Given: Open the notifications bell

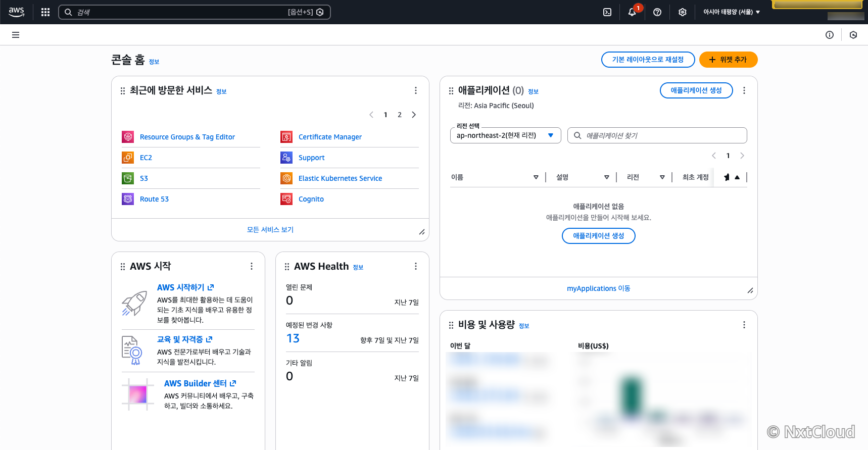Looking at the screenshot, I should click(x=632, y=12).
